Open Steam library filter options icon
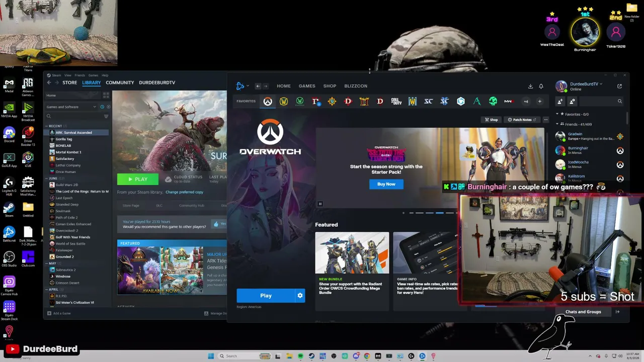Viewport: 644px width, 362px height. tap(106, 116)
